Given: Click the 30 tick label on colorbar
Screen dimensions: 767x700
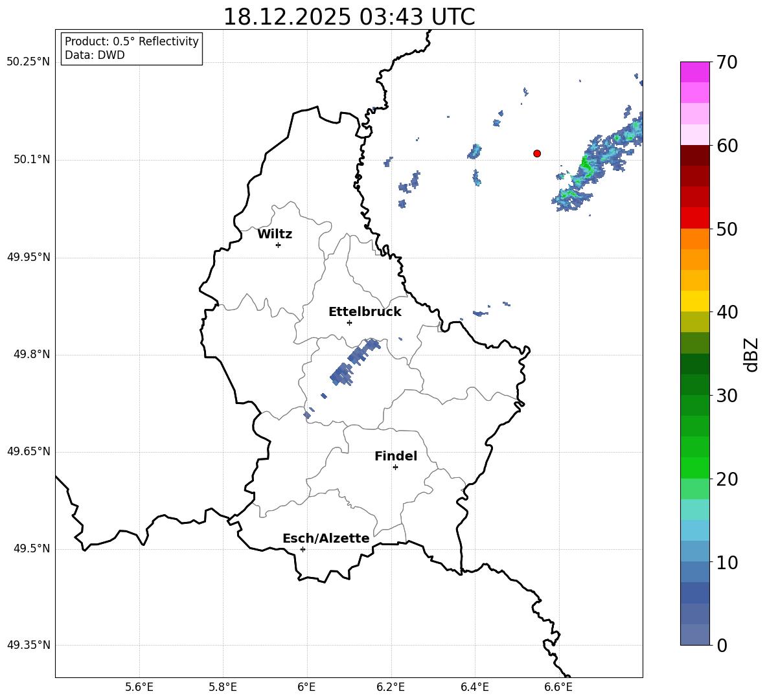Looking at the screenshot, I should click(x=727, y=396).
